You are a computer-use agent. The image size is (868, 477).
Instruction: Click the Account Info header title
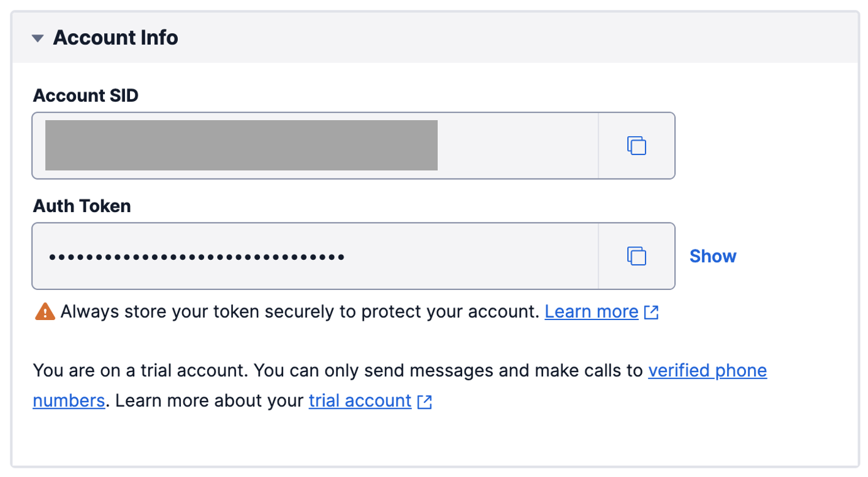click(x=115, y=38)
